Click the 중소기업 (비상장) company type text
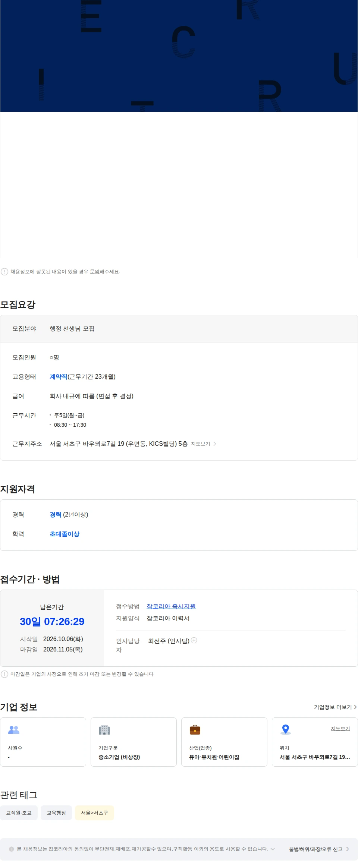The width and height of the screenshot is (358, 868). 119,757
